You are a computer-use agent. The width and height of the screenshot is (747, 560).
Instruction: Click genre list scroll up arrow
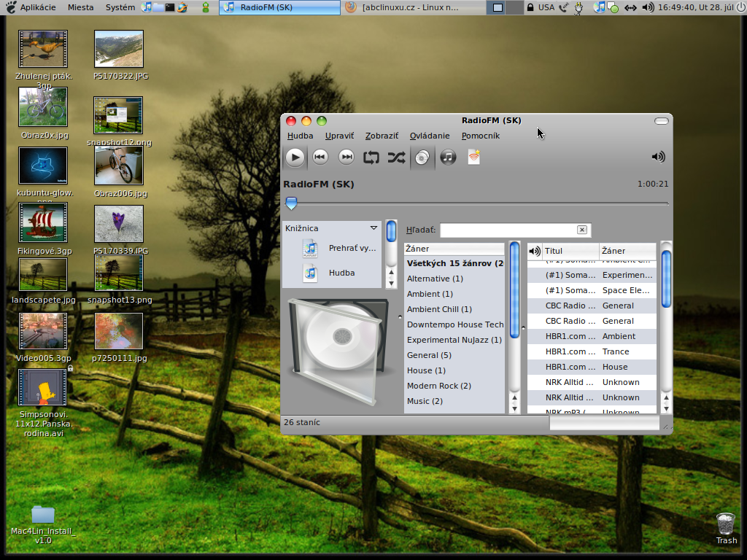(514, 398)
